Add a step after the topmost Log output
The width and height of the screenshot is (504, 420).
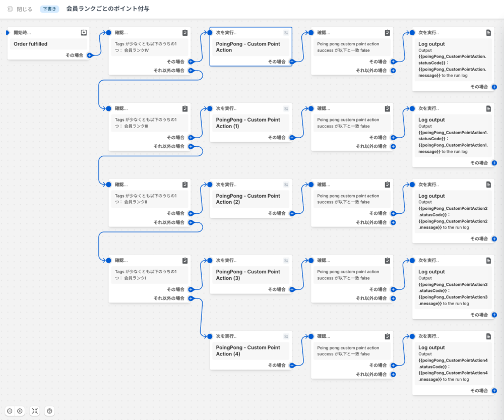point(494,87)
